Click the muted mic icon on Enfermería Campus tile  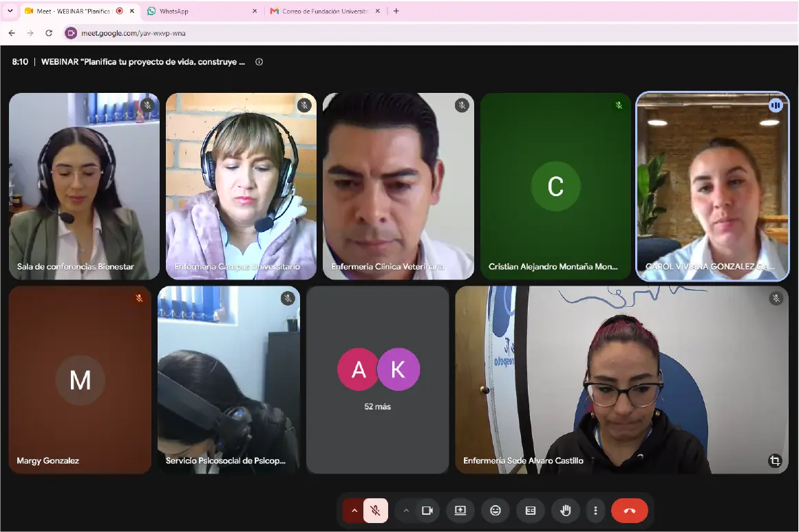pos(304,105)
